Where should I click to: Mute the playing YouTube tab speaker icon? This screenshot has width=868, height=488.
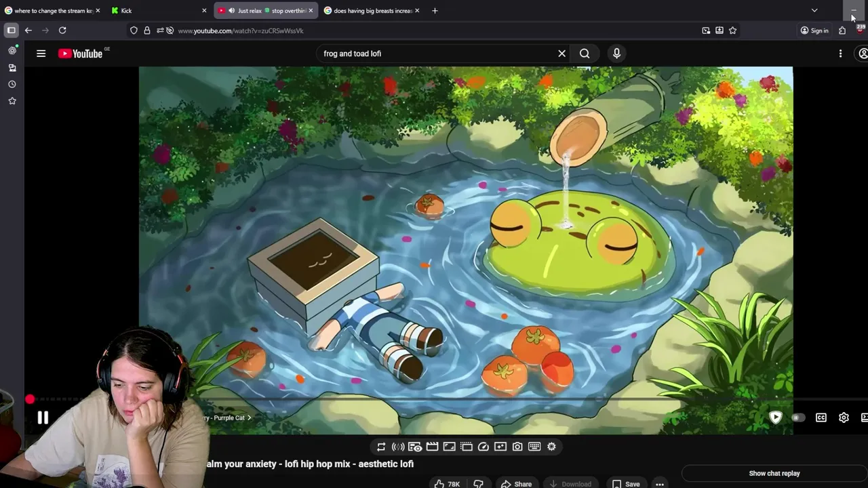(x=232, y=11)
